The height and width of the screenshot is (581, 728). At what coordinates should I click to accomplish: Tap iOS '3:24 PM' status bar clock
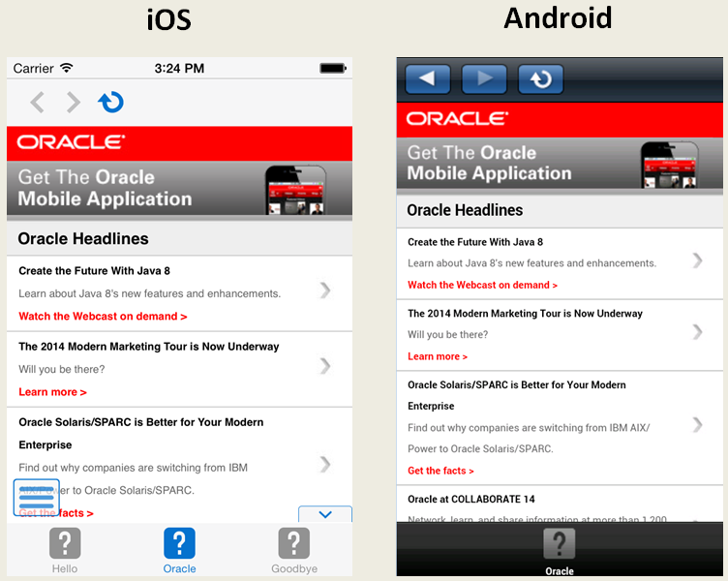(179, 69)
